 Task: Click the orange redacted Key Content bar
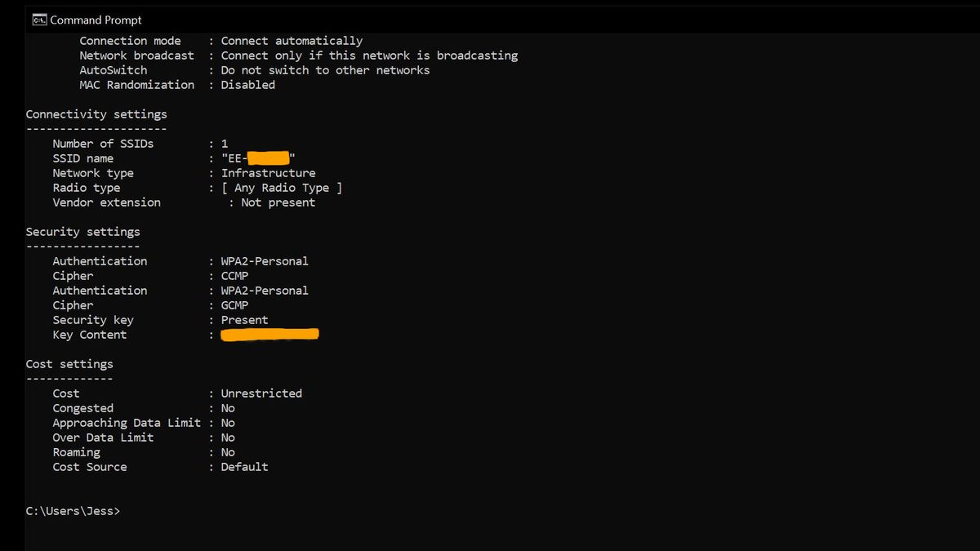click(x=269, y=334)
